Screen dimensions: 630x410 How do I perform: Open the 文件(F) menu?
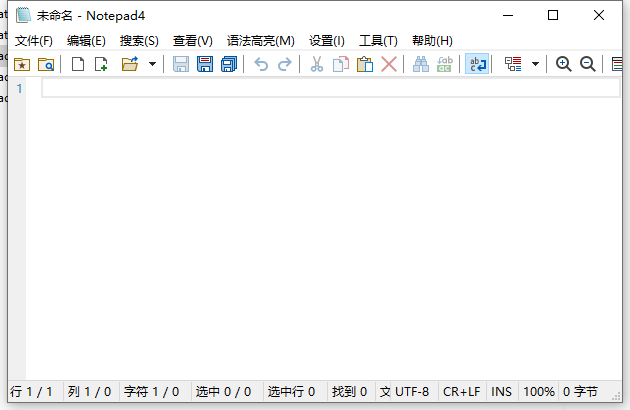(34, 41)
